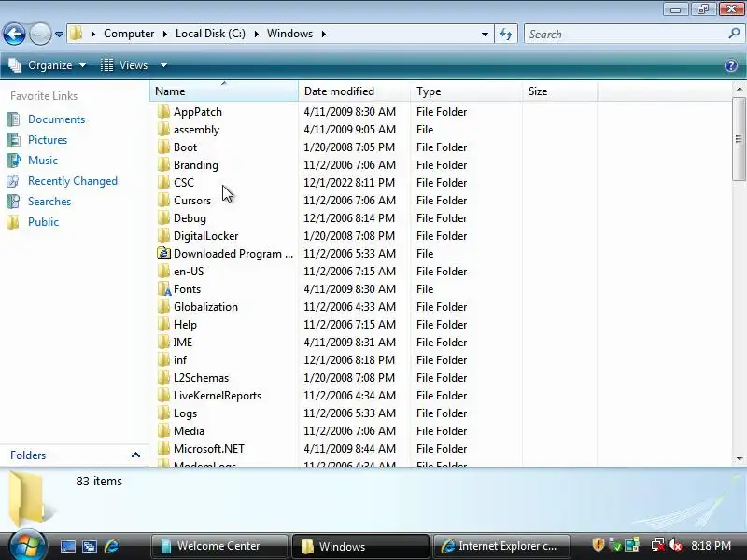747x560 pixels.
Task: Open Documents favorite link
Action: point(56,119)
